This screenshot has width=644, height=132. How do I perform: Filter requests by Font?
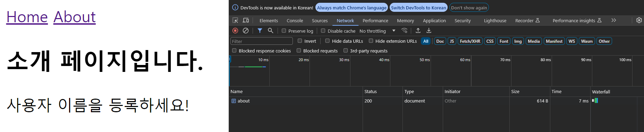[x=504, y=41]
